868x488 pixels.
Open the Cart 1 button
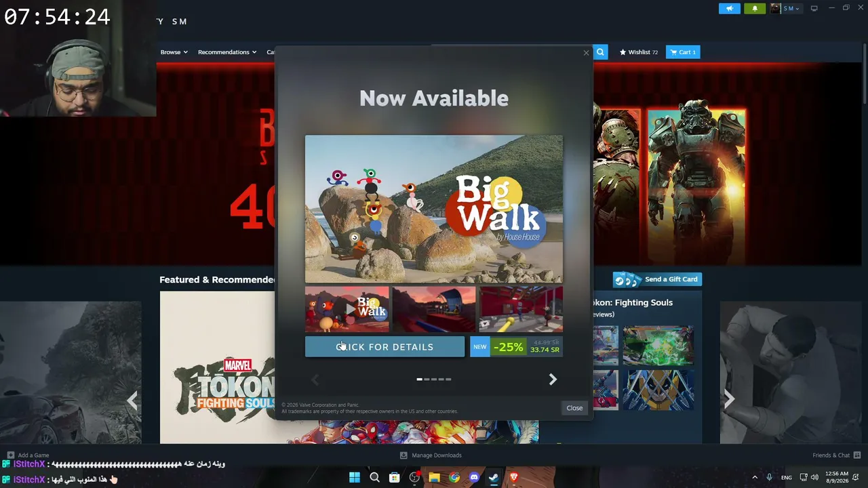coord(683,52)
